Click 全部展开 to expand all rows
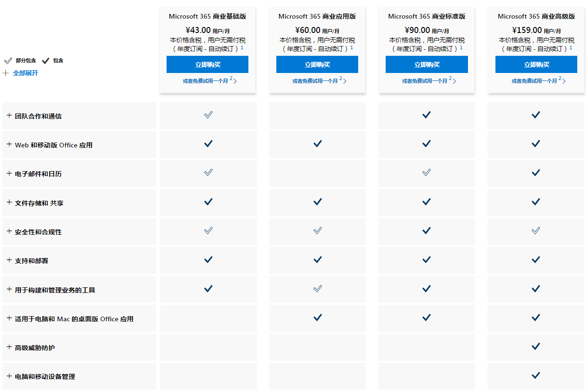The height and width of the screenshot is (391, 588). (25, 73)
